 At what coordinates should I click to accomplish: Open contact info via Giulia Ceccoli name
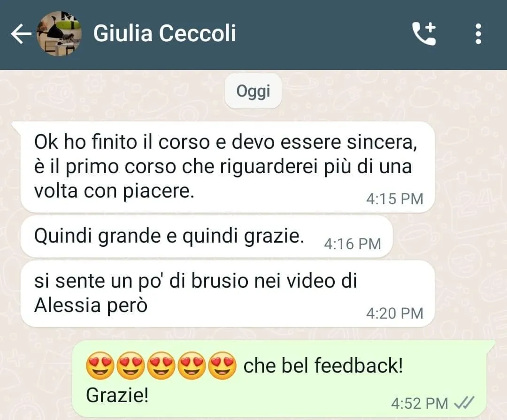click(165, 33)
